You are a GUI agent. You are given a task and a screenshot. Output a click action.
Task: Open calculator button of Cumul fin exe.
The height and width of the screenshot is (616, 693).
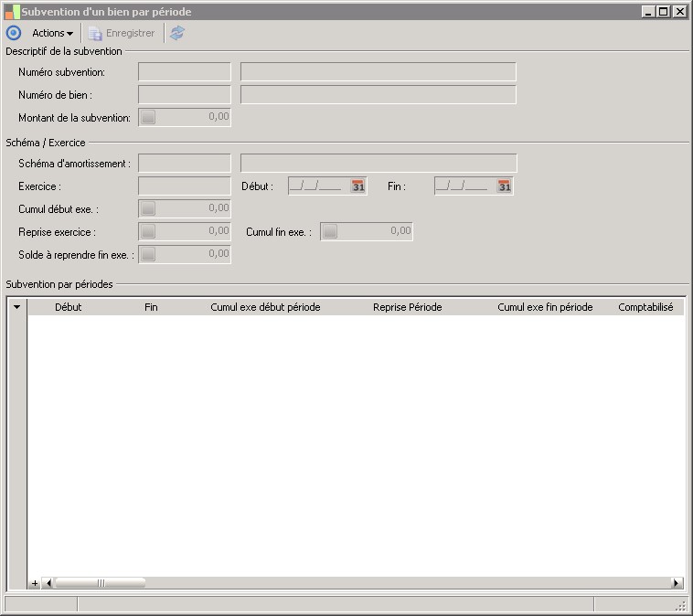[x=330, y=231]
